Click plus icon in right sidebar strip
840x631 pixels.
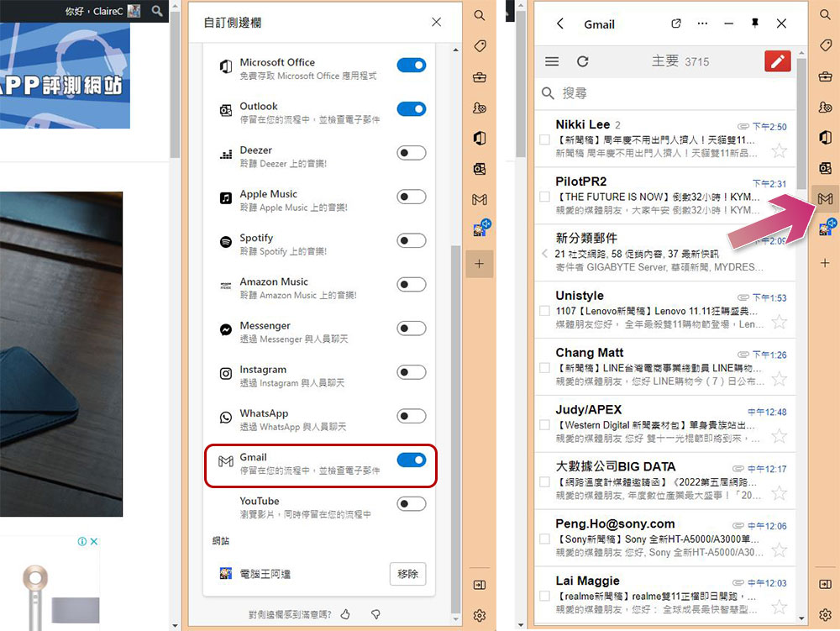(x=825, y=263)
